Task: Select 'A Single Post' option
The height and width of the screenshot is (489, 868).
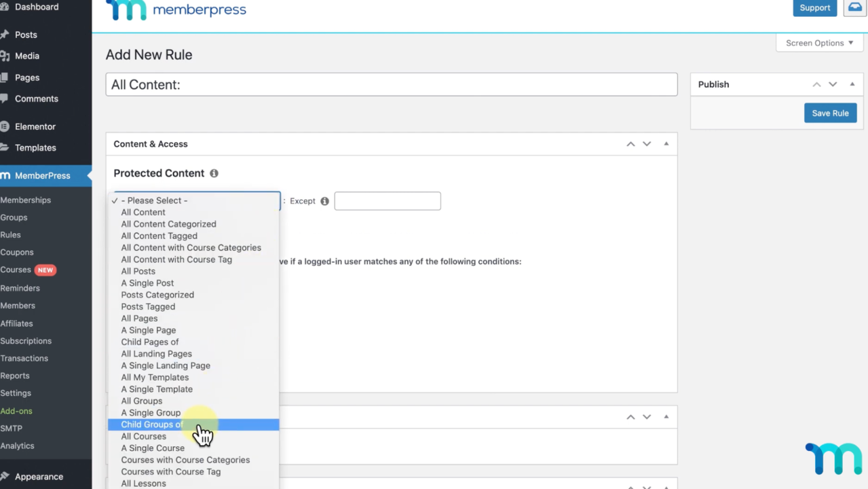Action: pos(193,283)
